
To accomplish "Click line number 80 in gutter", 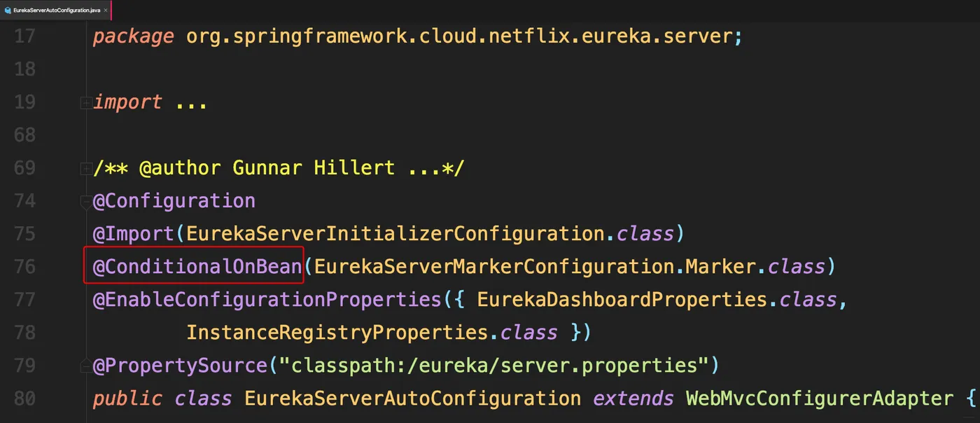I will pyautogui.click(x=24, y=398).
